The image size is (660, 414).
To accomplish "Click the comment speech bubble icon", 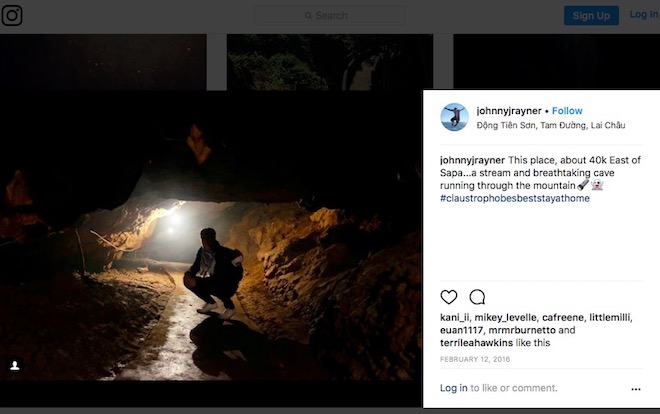I will click(x=477, y=297).
